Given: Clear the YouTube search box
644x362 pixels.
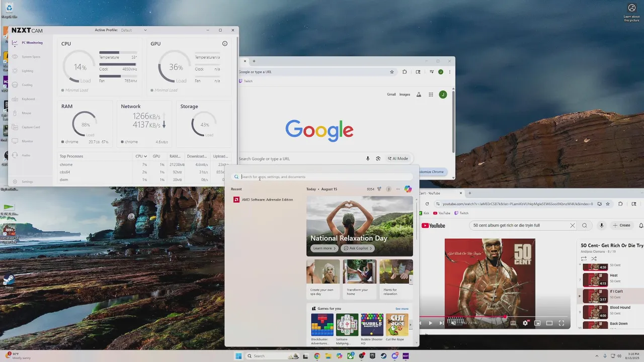Looking at the screenshot, I should click(572, 226).
